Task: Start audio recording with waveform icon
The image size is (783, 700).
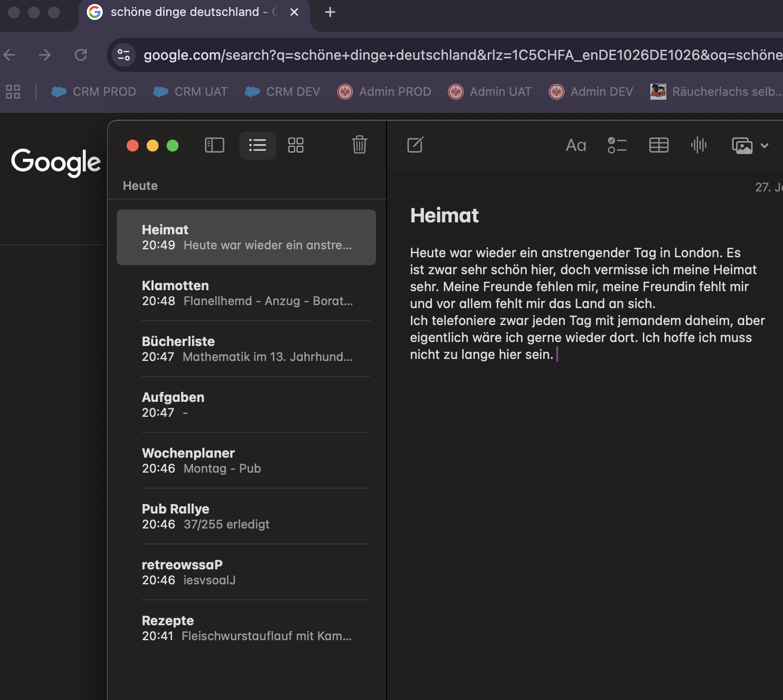Action: [x=699, y=145]
